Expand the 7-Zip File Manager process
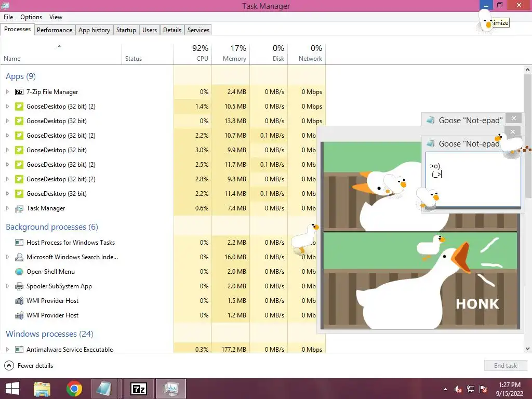 click(7, 92)
